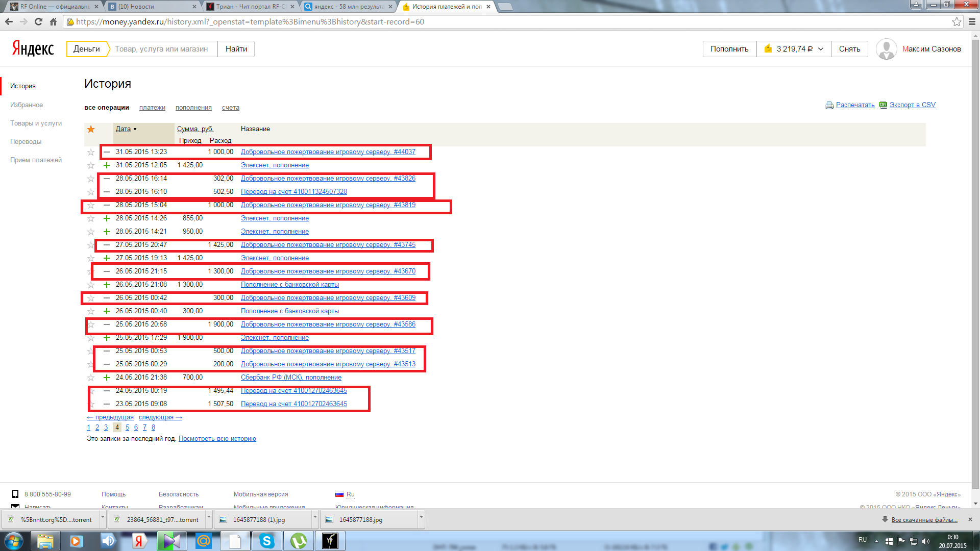Sort by Дата column header
Viewport: 980px width, 551px height.
[123, 129]
